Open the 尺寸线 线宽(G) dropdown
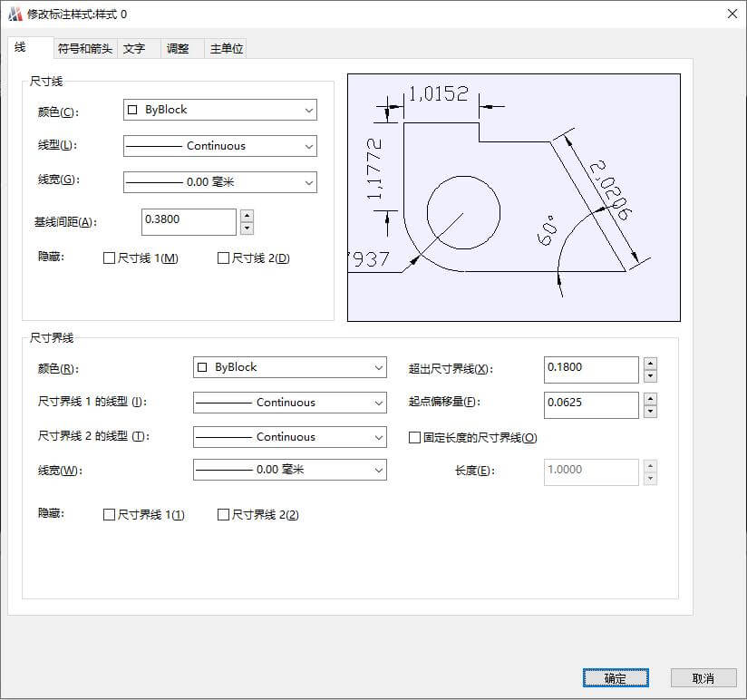747x700 pixels. [x=220, y=182]
